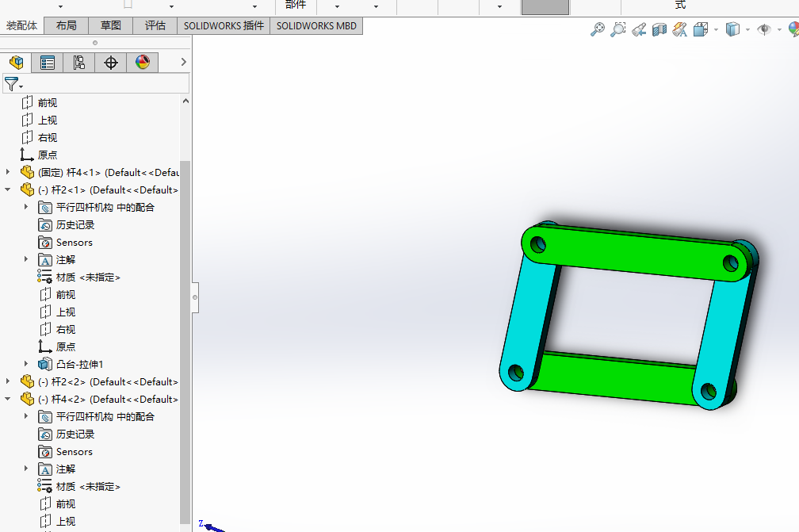Image resolution: width=799 pixels, height=532 pixels.
Task: Select the assembly's top-level 前视 plane
Action: coord(48,103)
